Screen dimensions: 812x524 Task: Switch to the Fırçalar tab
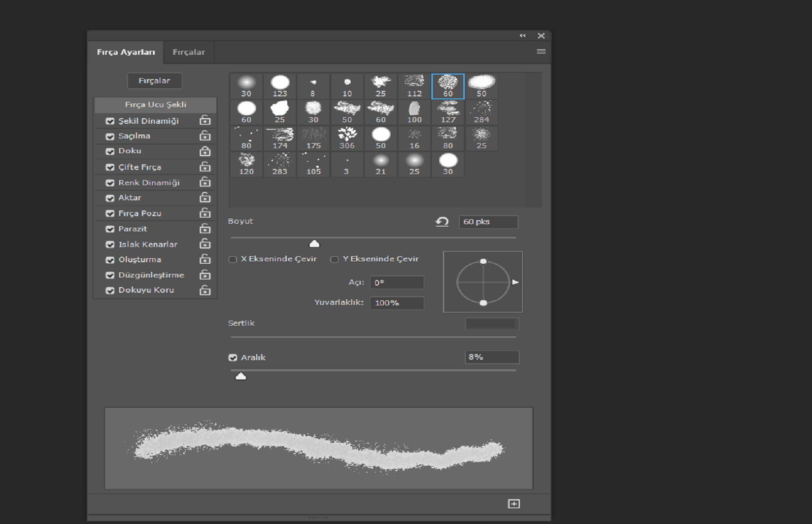point(188,52)
